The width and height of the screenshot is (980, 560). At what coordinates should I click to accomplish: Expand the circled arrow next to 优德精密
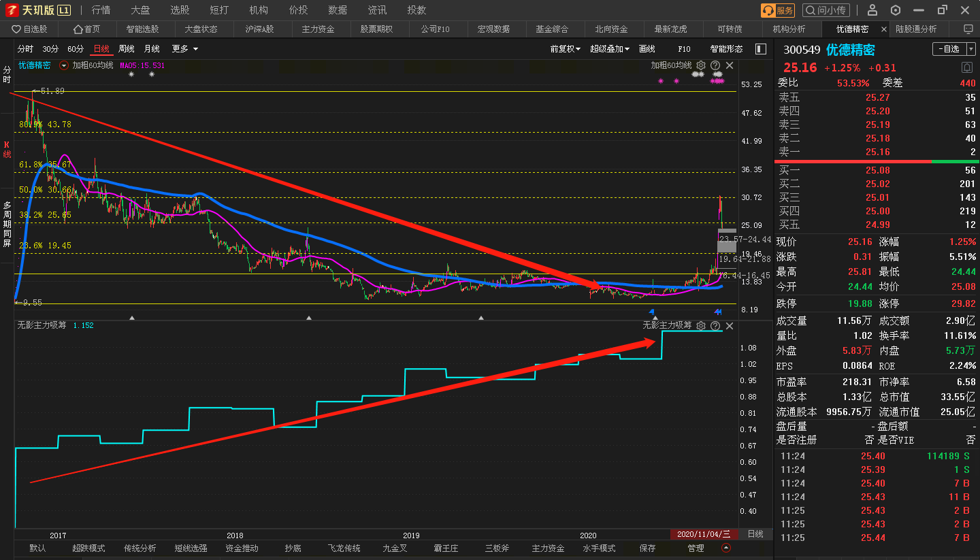[x=64, y=65]
